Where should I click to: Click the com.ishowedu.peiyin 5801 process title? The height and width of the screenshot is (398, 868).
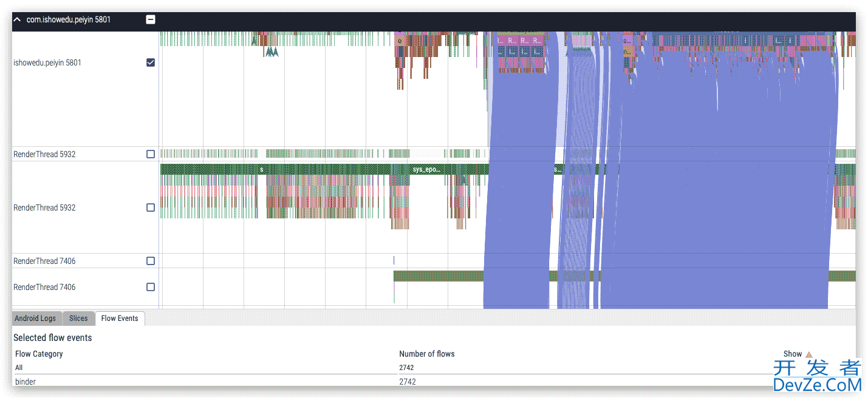tap(69, 20)
